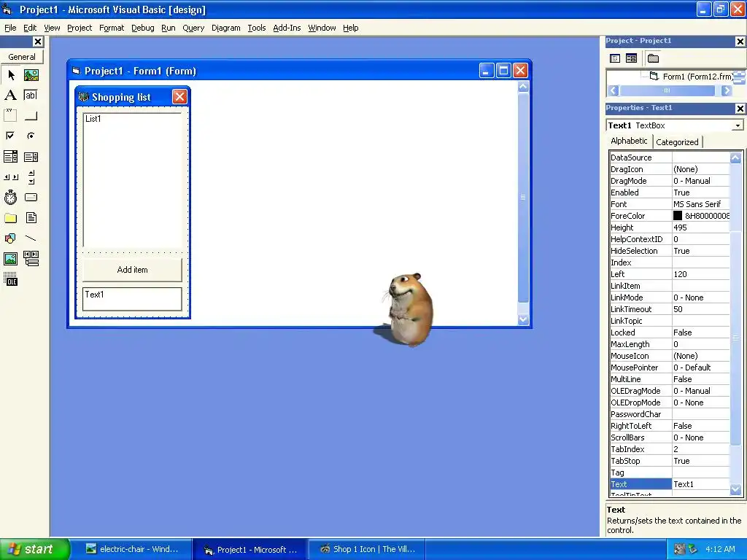This screenshot has height=560, width=747.
Task: Close the toolbox panel
Action: [38, 42]
